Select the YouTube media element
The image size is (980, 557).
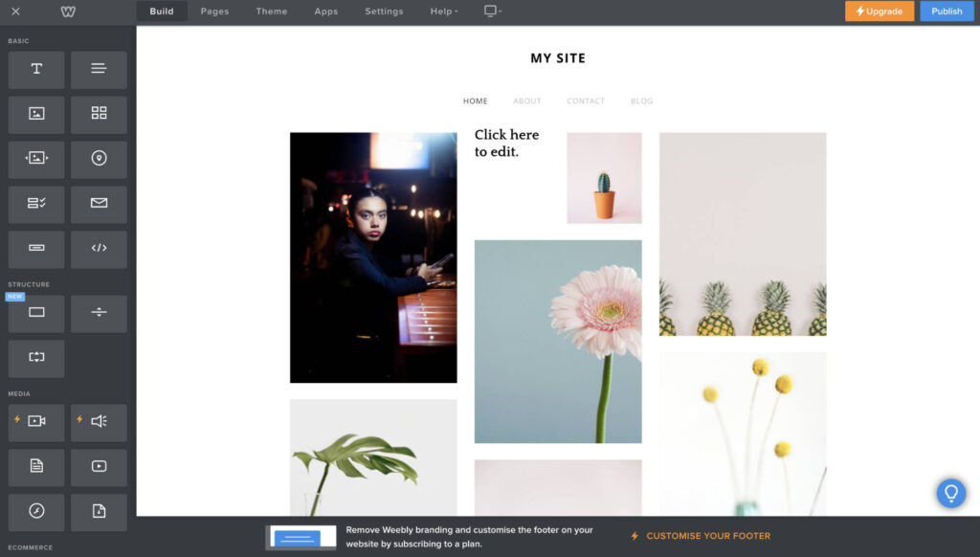pos(99,467)
